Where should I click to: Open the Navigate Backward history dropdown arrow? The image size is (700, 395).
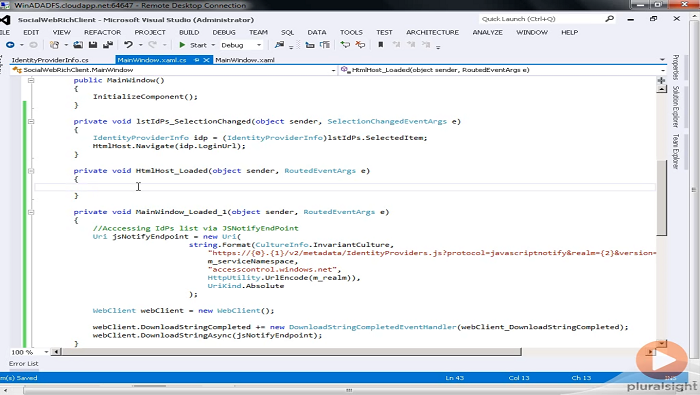click(x=21, y=45)
